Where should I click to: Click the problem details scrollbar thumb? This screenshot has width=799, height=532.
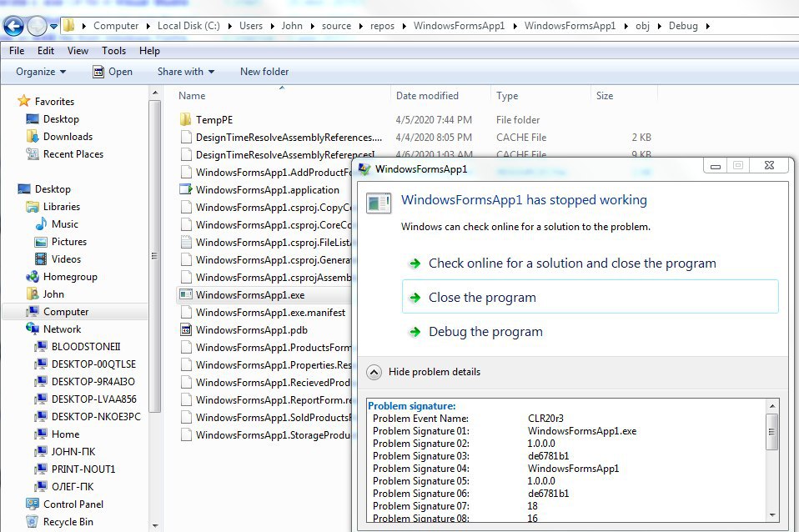point(772,432)
